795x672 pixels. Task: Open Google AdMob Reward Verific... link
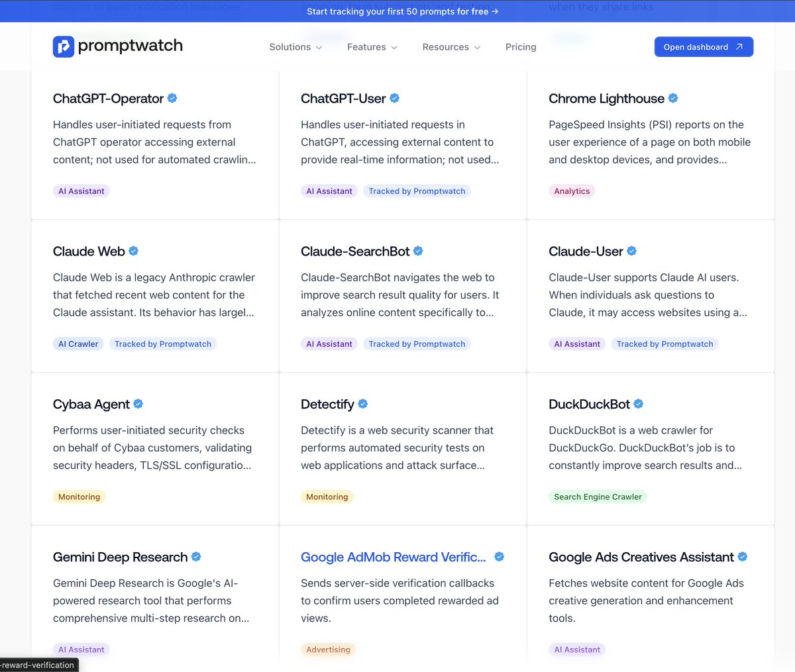coord(394,557)
